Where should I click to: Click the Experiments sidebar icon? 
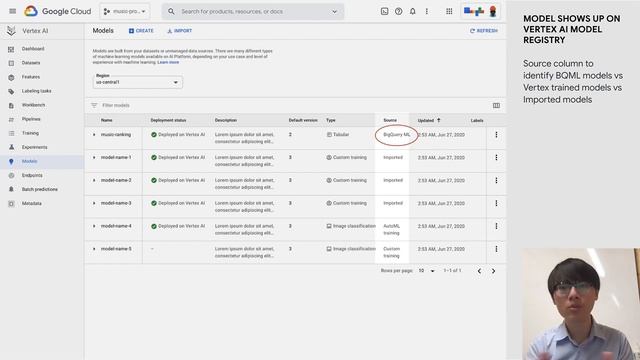click(11, 147)
